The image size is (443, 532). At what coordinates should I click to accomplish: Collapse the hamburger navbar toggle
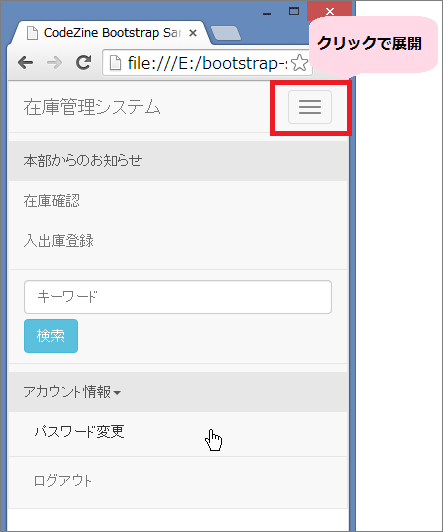310,107
